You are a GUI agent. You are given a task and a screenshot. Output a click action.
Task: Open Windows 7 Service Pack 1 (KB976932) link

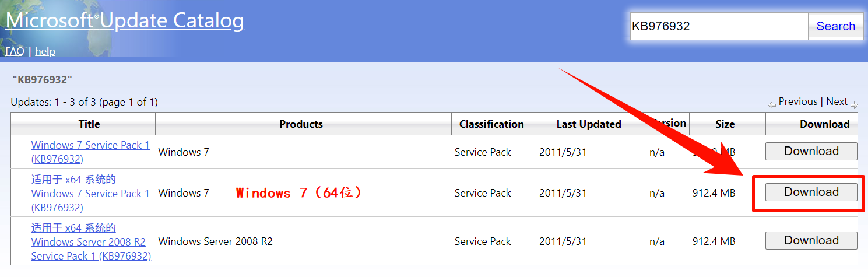pyautogui.click(x=90, y=152)
